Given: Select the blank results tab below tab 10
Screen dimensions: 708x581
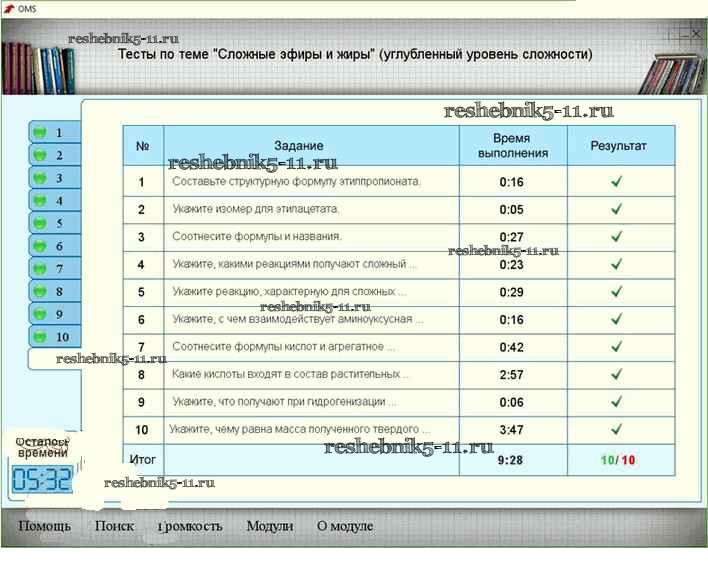Looking at the screenshot, I should [54, 358].
